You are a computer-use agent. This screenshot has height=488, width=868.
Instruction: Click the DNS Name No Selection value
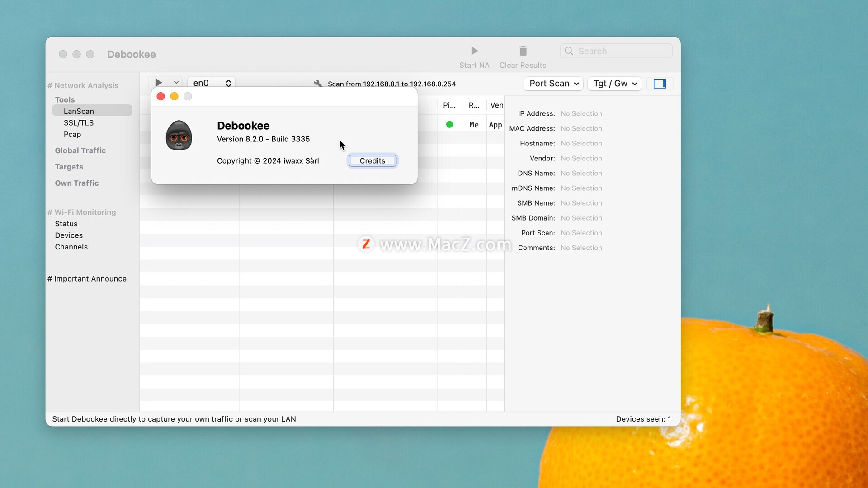(581, 173)
